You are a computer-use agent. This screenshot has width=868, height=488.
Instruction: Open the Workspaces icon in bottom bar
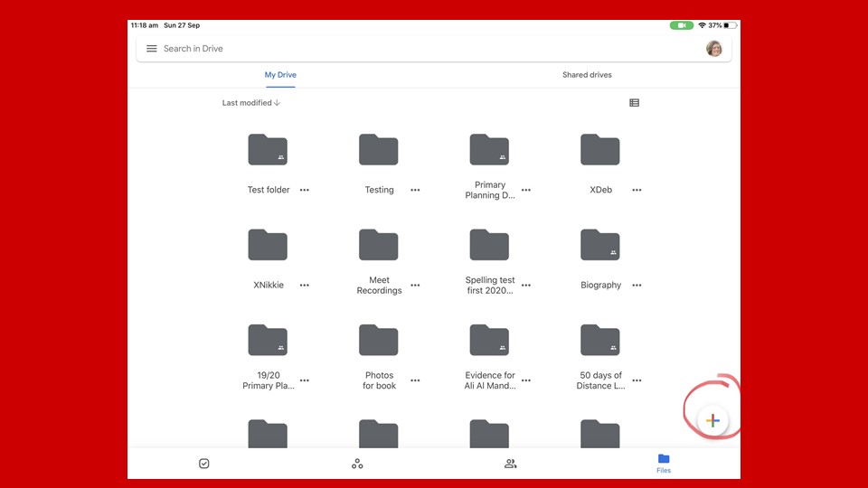click(357, 464)
